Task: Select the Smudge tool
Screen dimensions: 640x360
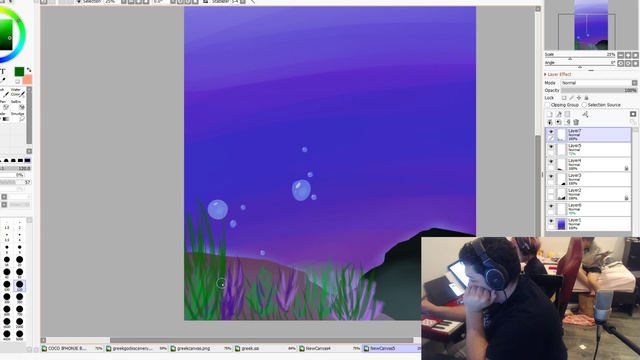Action: pos(18,116)
